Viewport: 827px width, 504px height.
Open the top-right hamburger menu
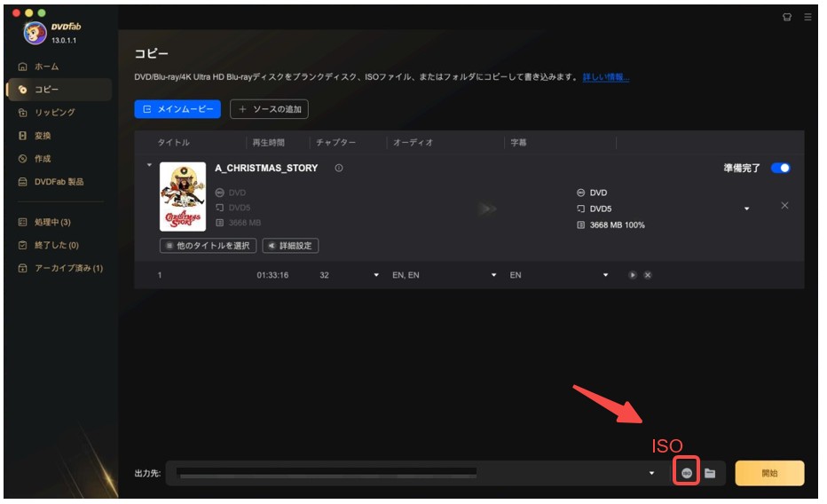[x=807, y=17]
